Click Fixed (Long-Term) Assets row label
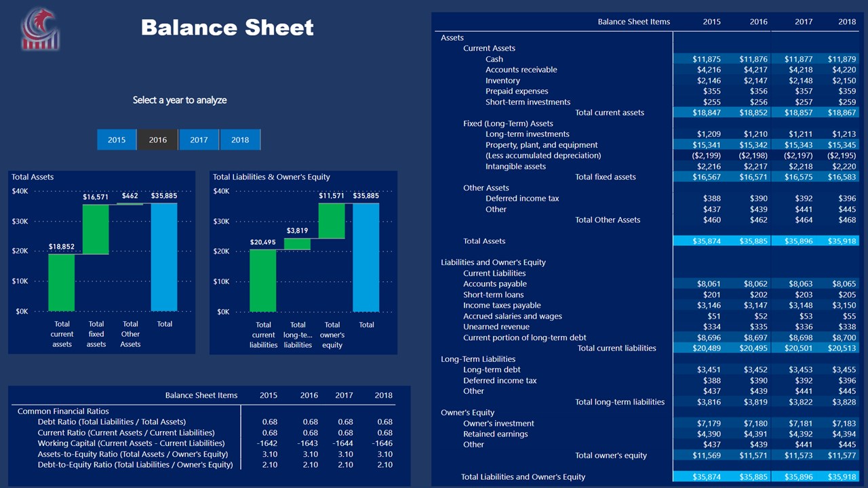This screenshot has width=868, height=488. (x=508, y=123)
